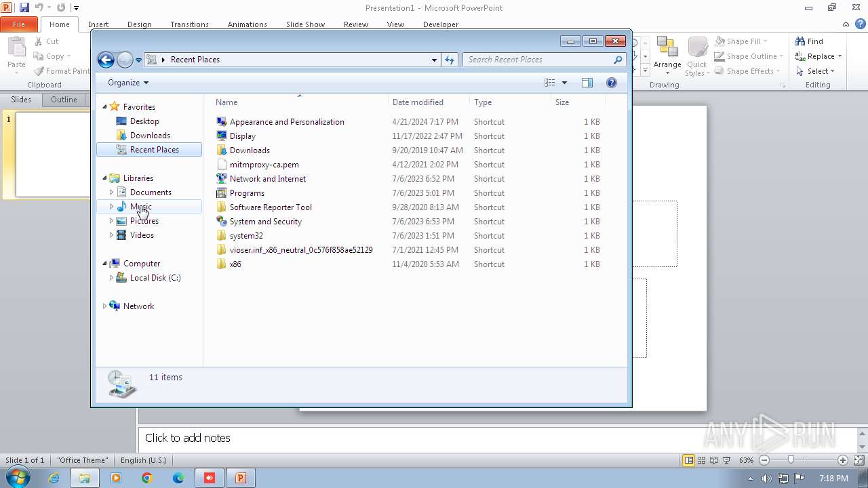Click the volume icon in system tray
Screen dimensions: 868x488
(x=766, y=479)
